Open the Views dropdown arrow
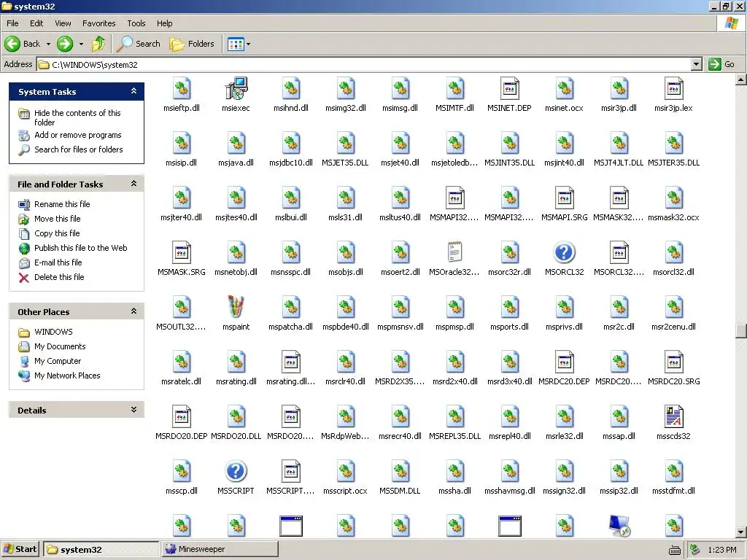 pos(248,44)
